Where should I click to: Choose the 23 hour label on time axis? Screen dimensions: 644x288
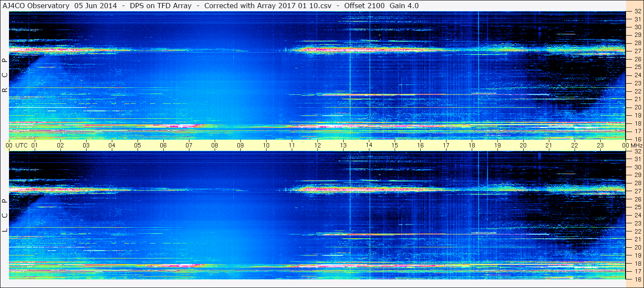[600, 145]
